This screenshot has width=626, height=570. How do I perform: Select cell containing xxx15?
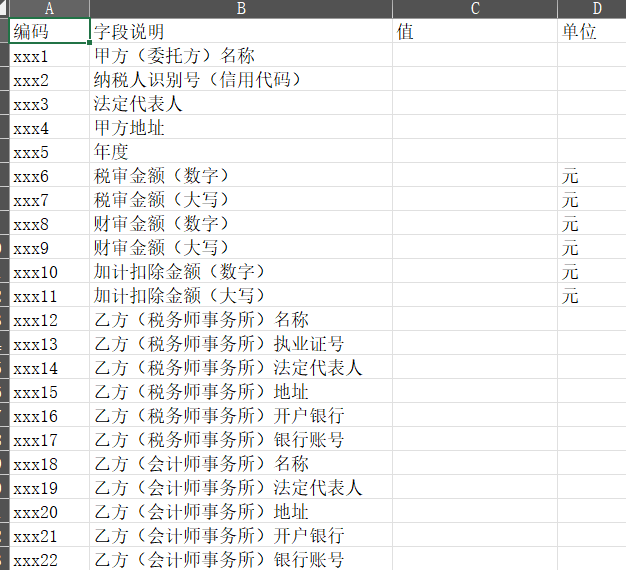[50, 390]
